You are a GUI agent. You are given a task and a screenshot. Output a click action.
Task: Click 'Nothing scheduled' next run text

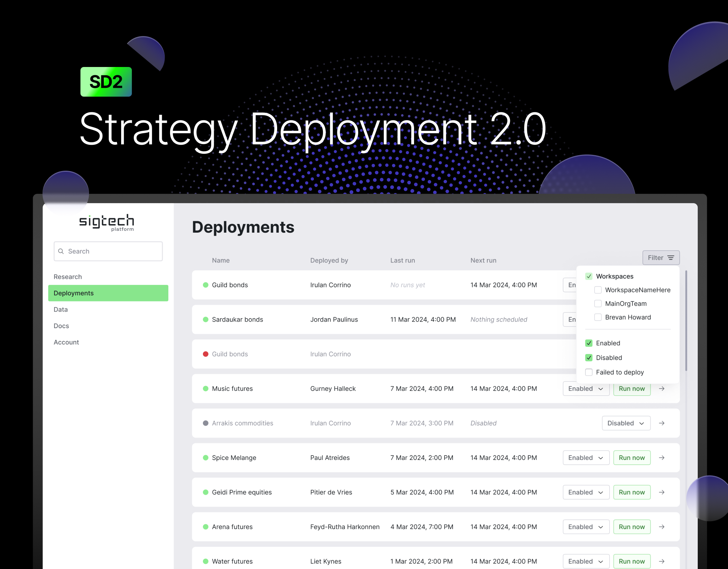pyautogui.click(x=499, y=319)
